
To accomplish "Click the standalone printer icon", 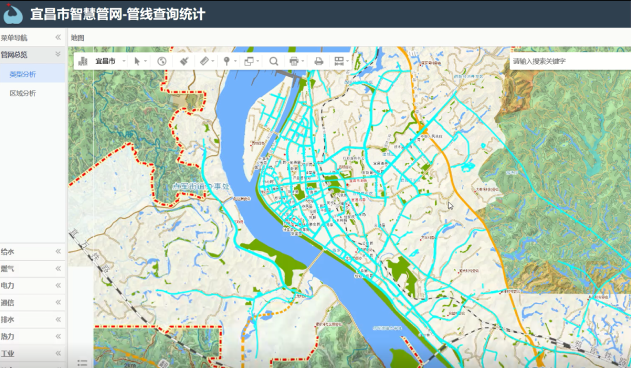I will 319,61.
